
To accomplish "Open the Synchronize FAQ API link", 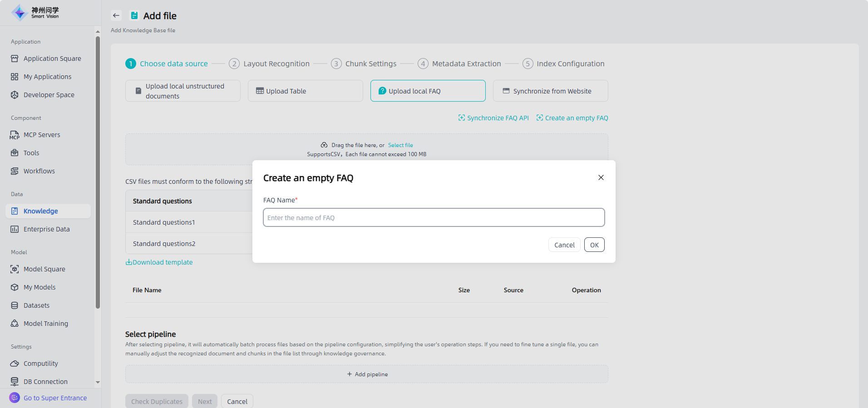I will (x=493, y=118).
